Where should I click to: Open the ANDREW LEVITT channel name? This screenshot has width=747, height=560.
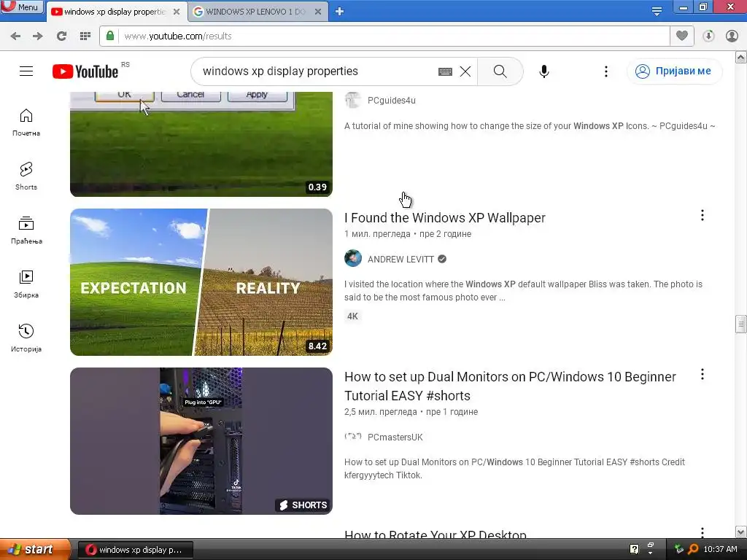click(x=400, y=260)
